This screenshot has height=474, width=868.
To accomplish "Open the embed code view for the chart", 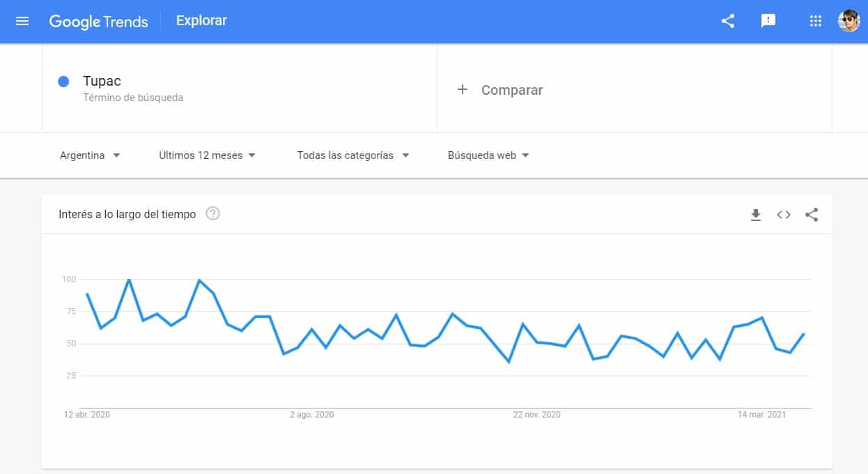I will [x=783, y=215].
